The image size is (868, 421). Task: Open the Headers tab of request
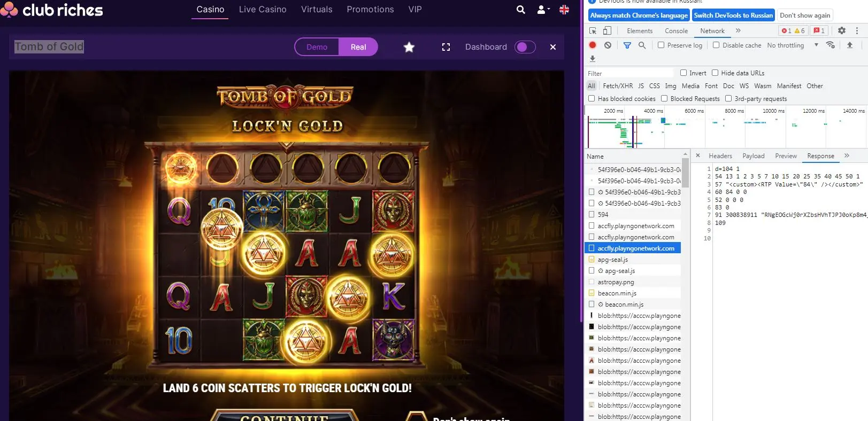coord(720,156)
